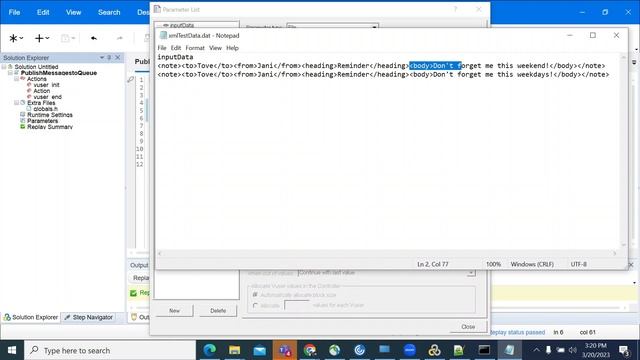Click the Notepad horizontal scrollbar
This screenshot has width=640, height=360.
click(387, 253)
